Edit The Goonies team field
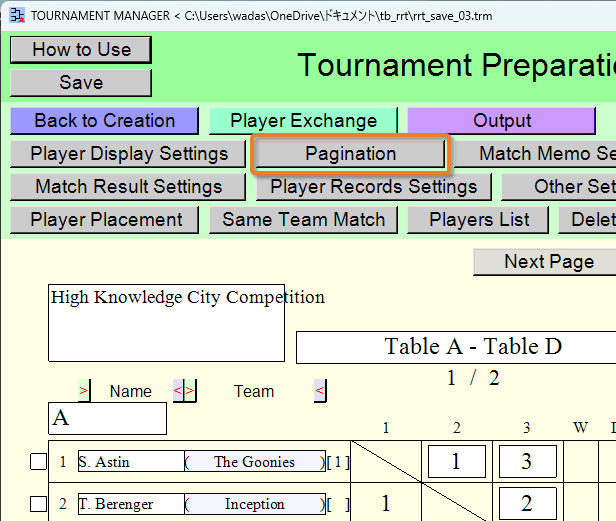Image resolution: width=616 pixels, height=521 pixels. (255, 461)
